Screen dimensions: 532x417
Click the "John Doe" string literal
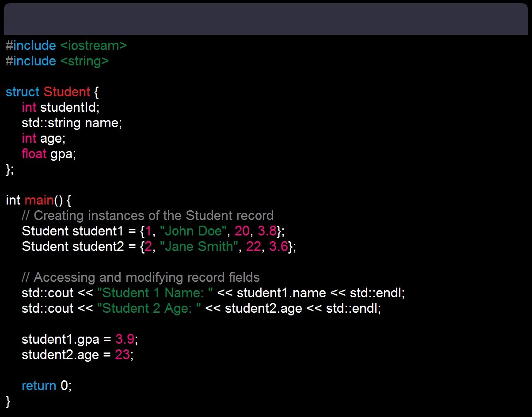(x=193, y=231)
